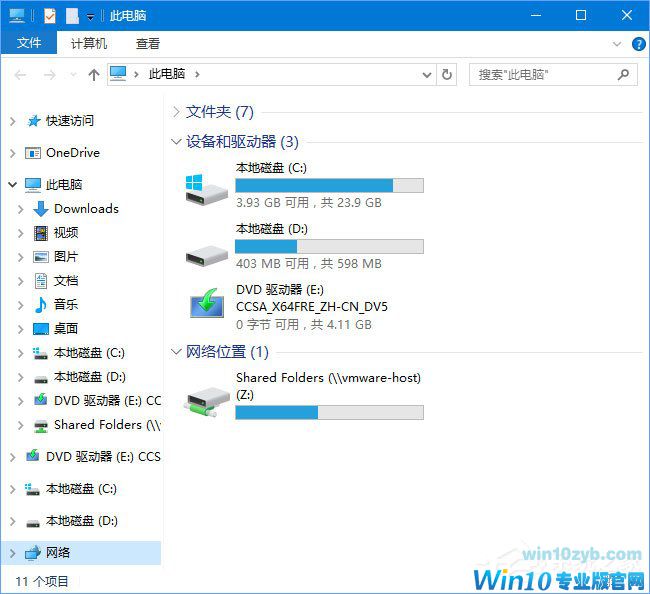Screen dimensions: 650x594
Task: Click the 图片 picture icon in sidebar
Action: (41, 257)
